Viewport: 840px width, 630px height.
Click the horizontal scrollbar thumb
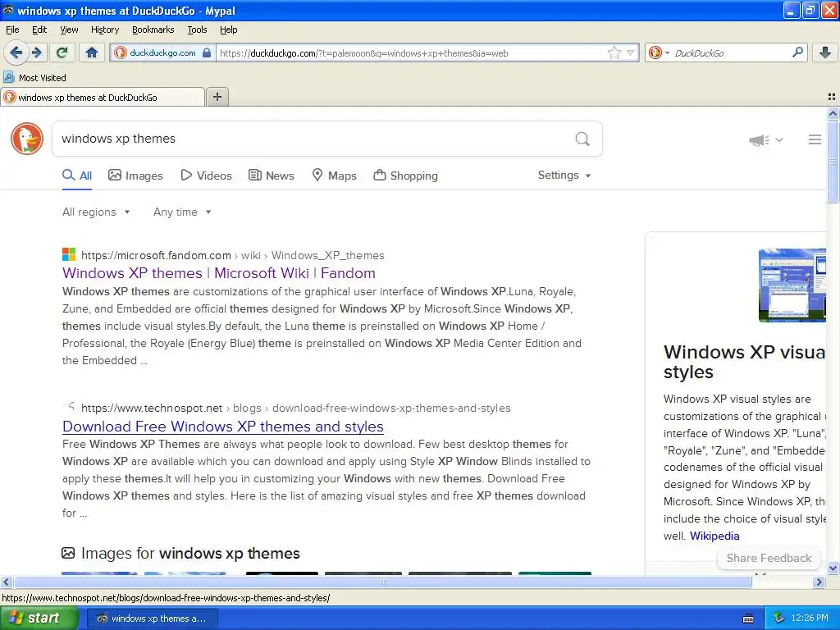[382, 582]
